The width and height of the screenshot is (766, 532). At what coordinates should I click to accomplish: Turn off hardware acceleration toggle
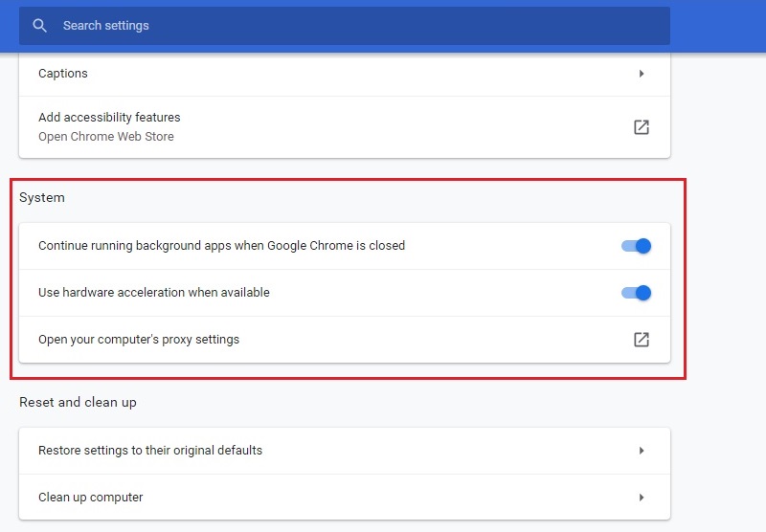tap(636, 293)
